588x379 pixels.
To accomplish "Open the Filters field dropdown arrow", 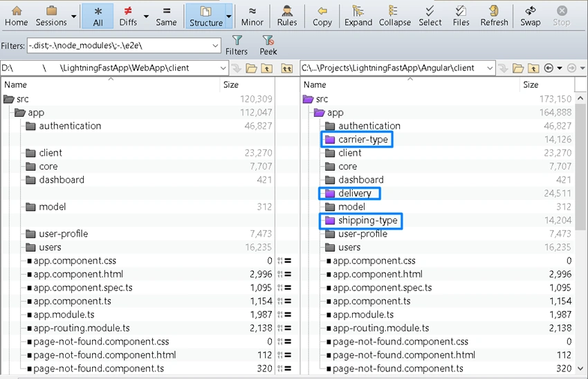I will (215, 46).
